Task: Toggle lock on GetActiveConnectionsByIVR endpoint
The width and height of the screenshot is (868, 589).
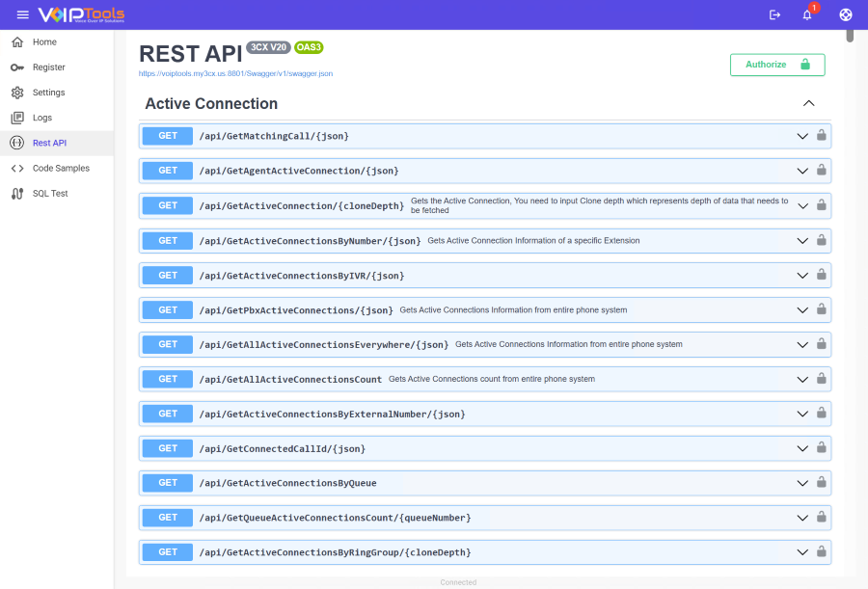Action: click(x=822, y=275)
